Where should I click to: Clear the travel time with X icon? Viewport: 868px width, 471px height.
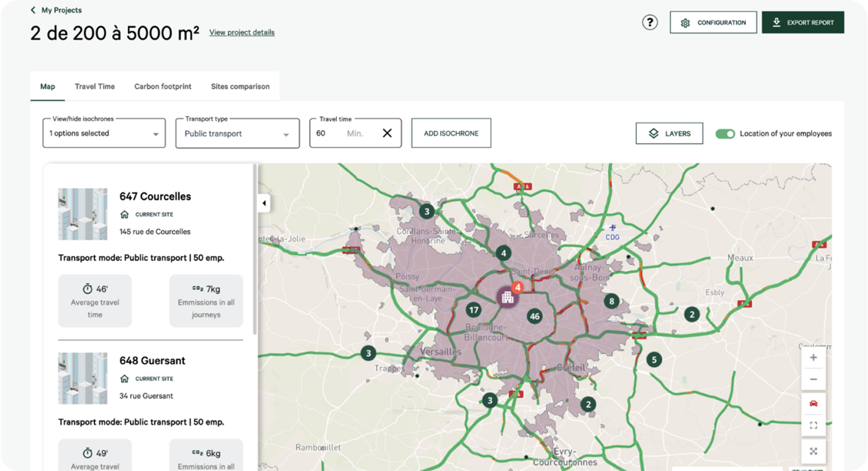(x=387, y=133)
